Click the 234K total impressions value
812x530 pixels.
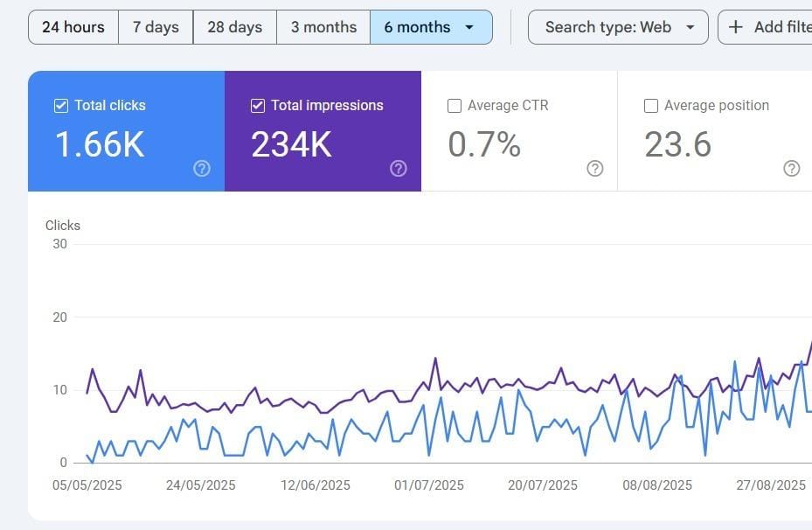[291, 144]
